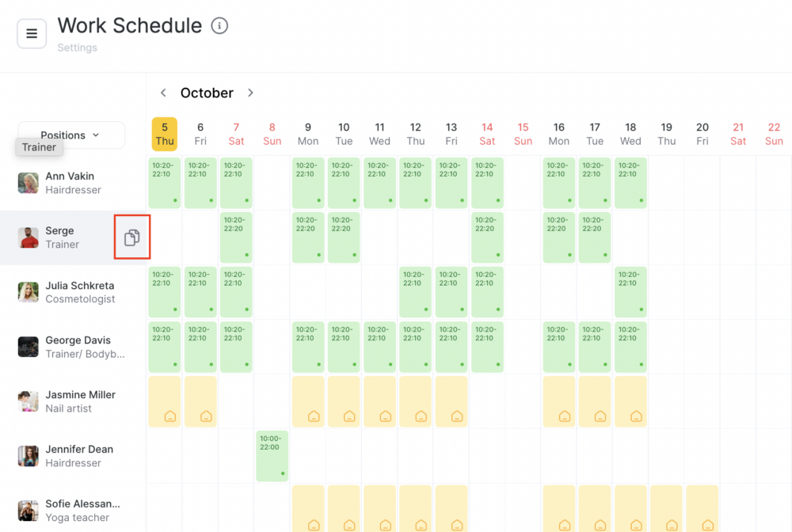Open the Settings link under title

point(78,47)
